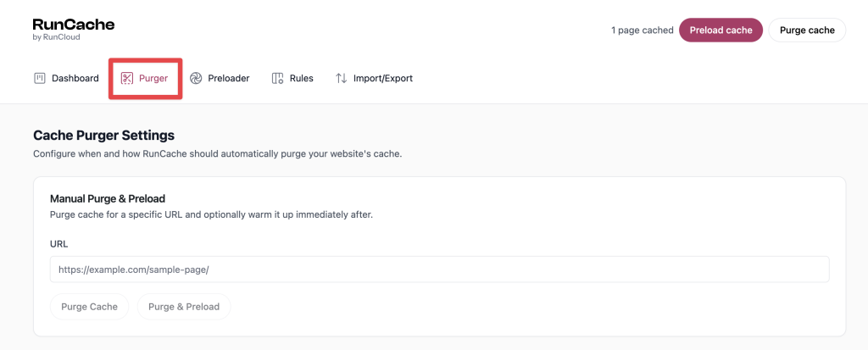Select the Purger tab label
Viewport: 868px width, 350px height.
point(153,78)
